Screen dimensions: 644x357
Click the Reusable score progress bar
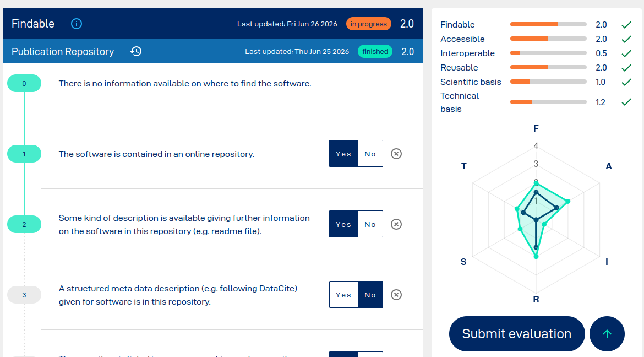[548, 67]
